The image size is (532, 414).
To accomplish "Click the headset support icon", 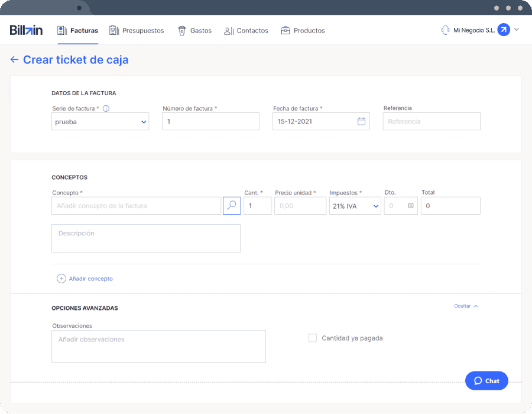I will (445, 30).
